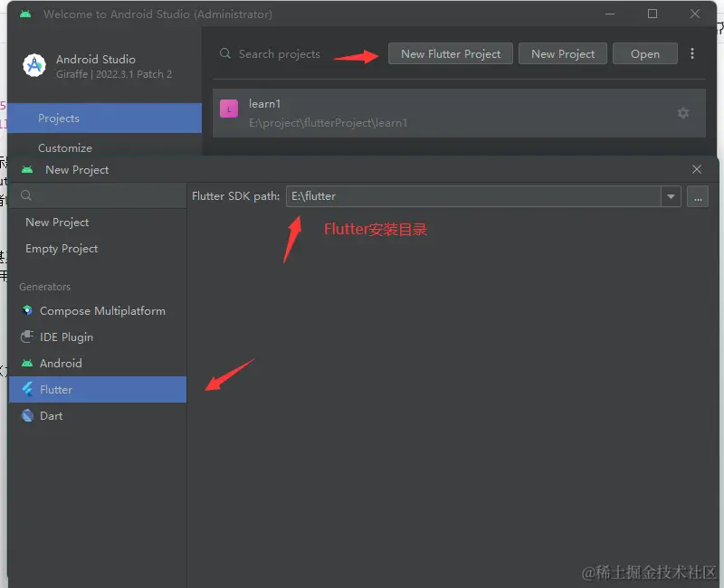The width and height of the screenshot is (724, 588).
Task: Open the three-dot more options menu
Action: [691, 53]
